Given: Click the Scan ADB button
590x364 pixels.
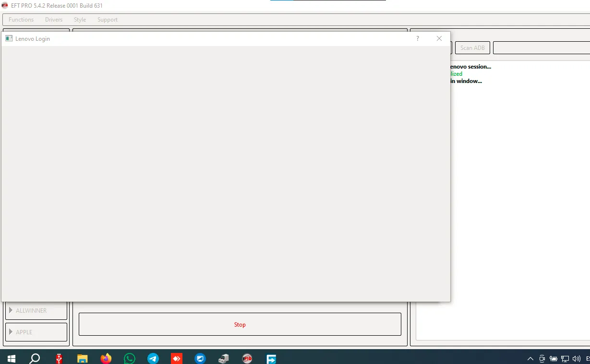Looking at the screenshot, I should coord(472,48).
